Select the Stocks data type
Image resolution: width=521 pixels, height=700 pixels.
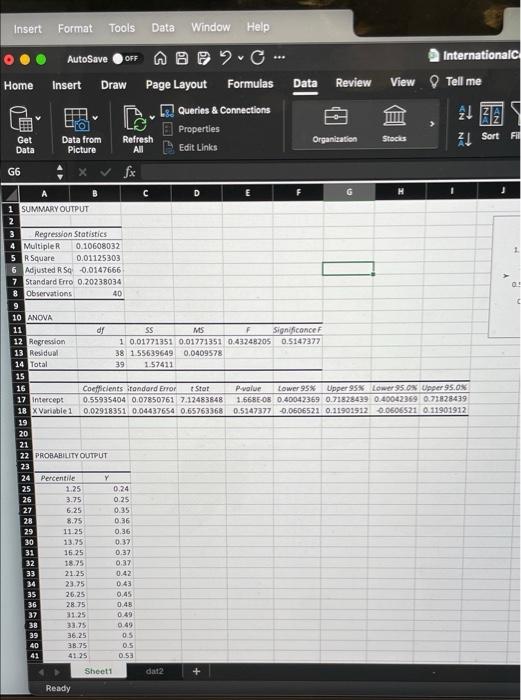coord(394,124)
